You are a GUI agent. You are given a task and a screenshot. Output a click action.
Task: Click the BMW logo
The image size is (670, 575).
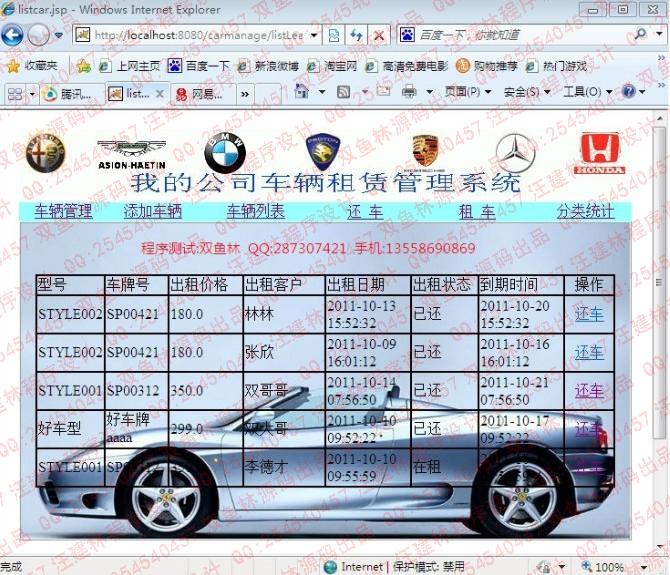[x=225, y=152]
